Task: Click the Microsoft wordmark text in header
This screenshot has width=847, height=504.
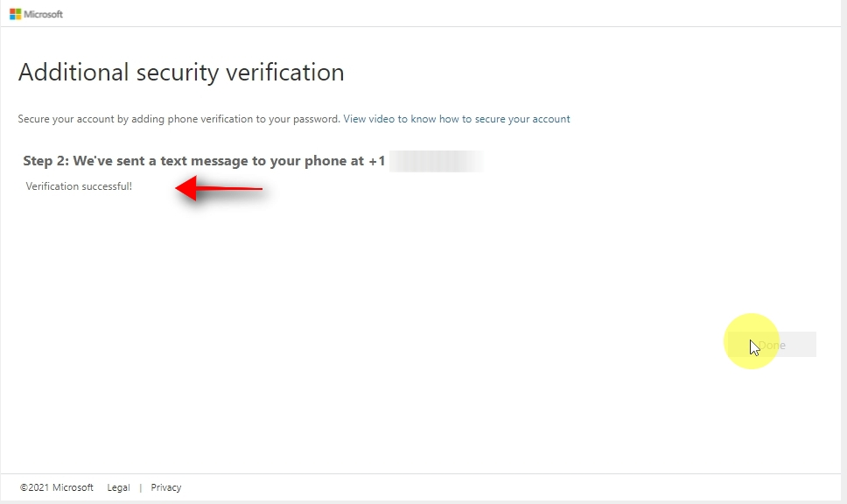Action: coord(44,14)
